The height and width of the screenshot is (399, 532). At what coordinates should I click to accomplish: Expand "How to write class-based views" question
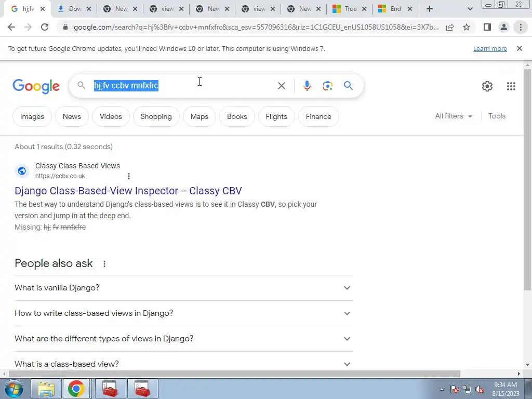(x=183, y=313)
